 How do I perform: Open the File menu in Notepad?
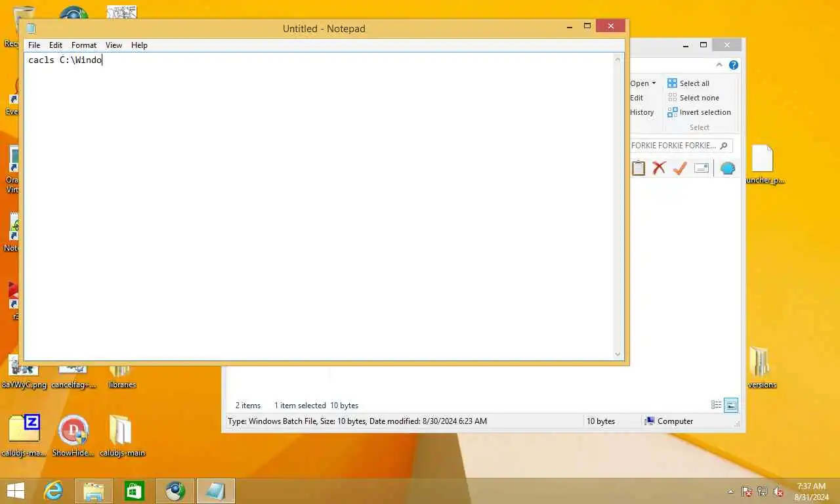34,45
